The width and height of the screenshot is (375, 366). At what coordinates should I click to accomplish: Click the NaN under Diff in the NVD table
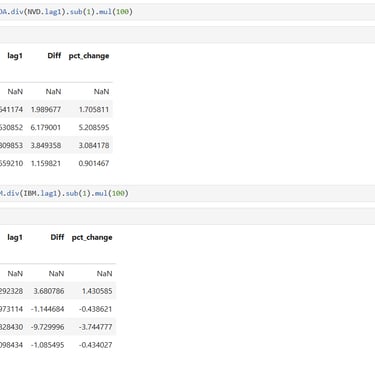coord(53,91)
